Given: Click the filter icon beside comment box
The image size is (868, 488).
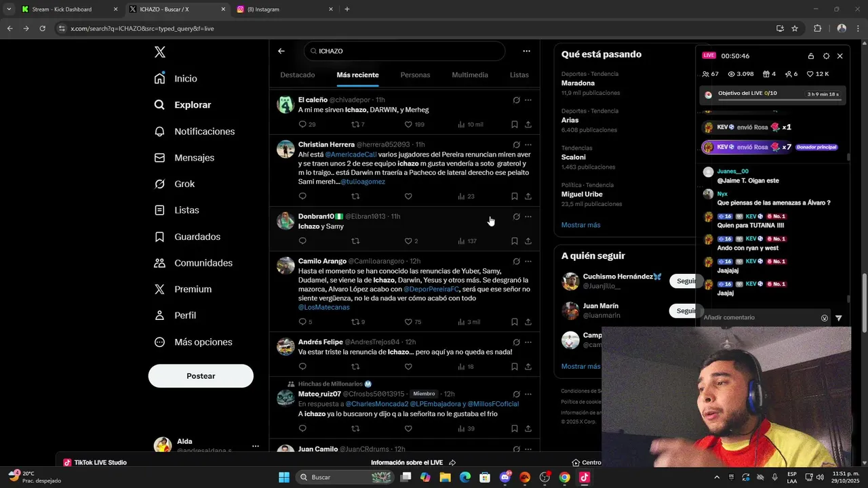Looking at the screenshot, I should [x=839, y=318].
